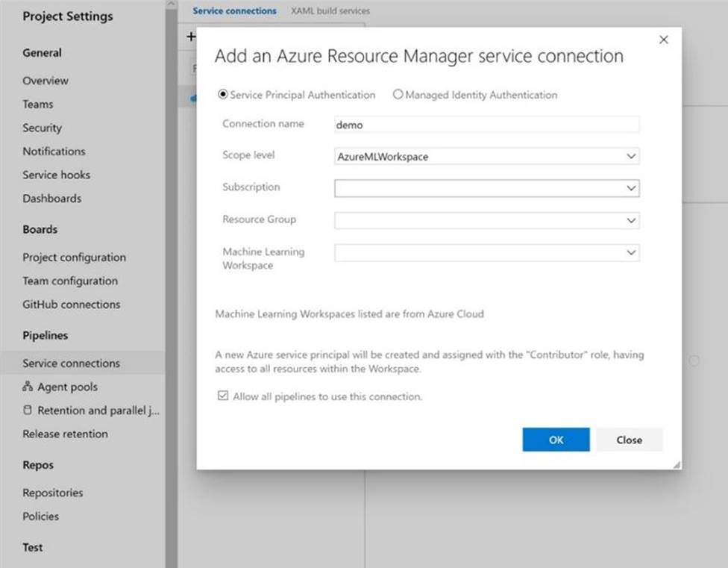728x568 pixels.
Task: Toggle Allow all pipelines to use this connection
Action: click(222, 396)
